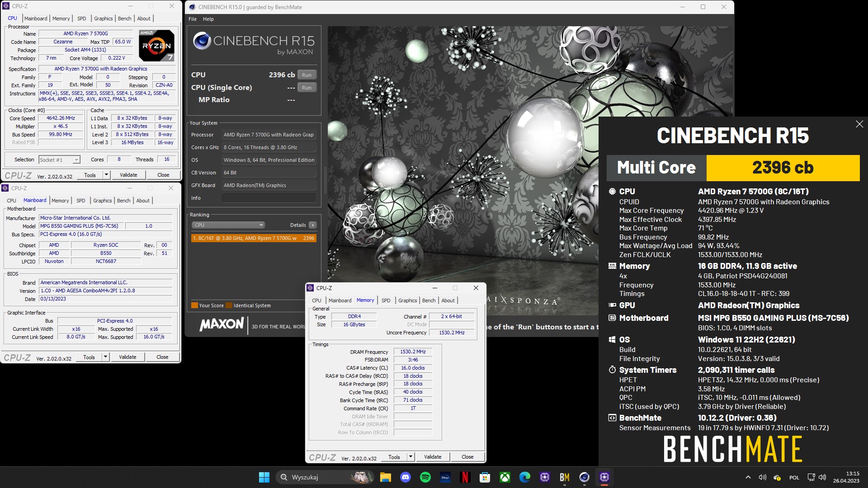Expand Tools arrow in Mainboard window
Viewport: 868px width, 488px height.
click(105, 357)
